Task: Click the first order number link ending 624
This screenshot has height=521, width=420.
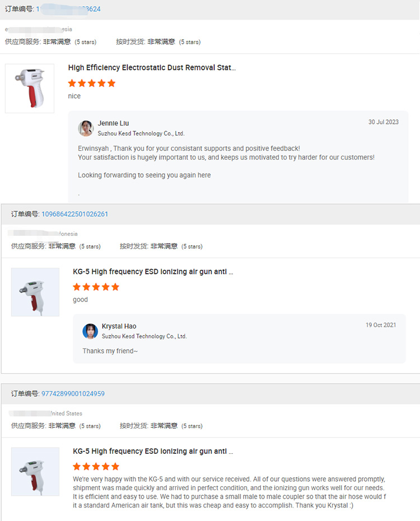Action: click(68, 9)
